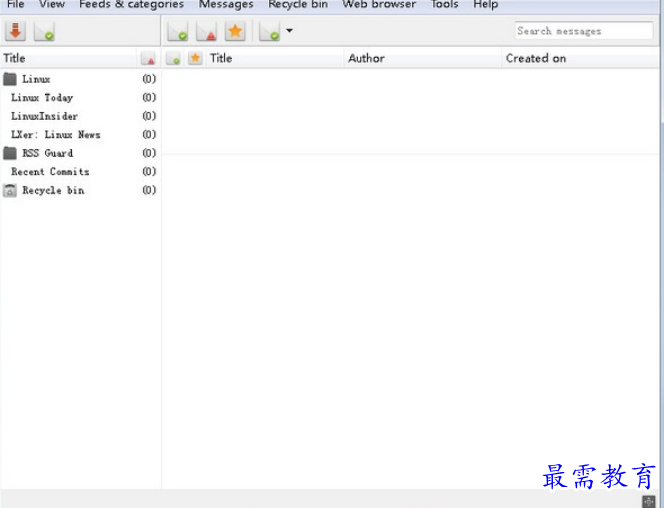The image size is (664, 508).
Task: Sort messages by Author column
Action: tap(422, 58)
